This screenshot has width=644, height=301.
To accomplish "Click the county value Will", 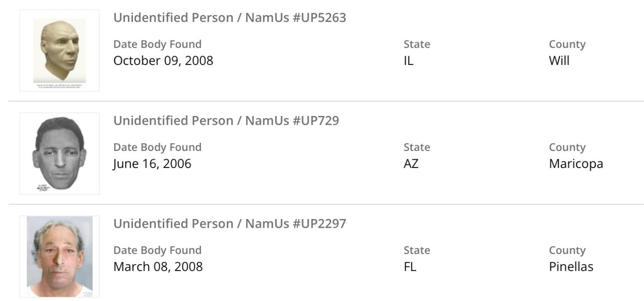I will 559,61.
